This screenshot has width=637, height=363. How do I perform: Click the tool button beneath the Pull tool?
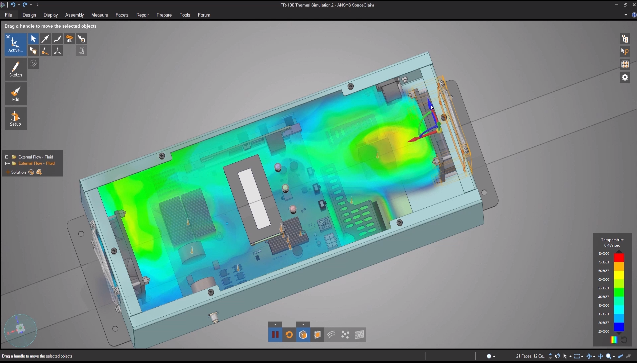pyautogui.click(x=16, y=118)
